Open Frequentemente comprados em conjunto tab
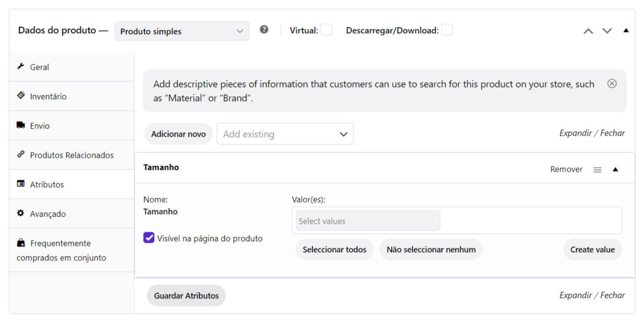The image size is (644, 322). click(x=72, y=250)
